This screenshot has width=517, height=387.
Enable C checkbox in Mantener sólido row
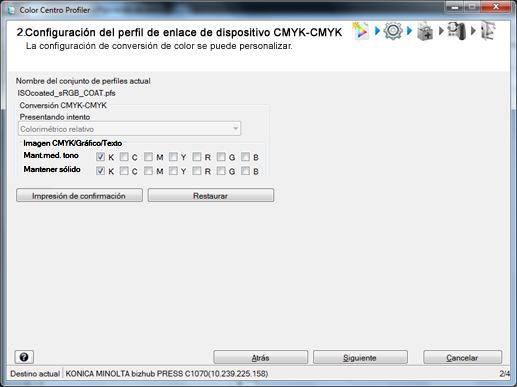click(x=124, y=171)
